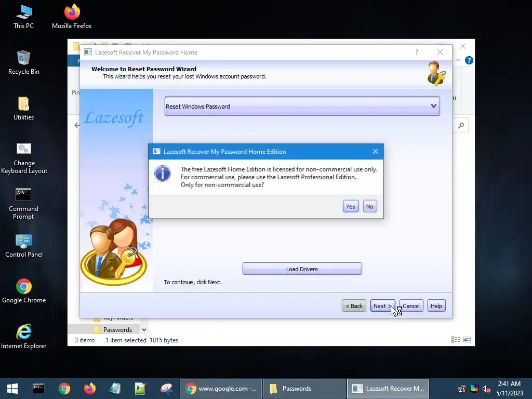The image size is (532, 399).
Task: Open Recycle Bin desktop icon
Action: click(23, 63)
